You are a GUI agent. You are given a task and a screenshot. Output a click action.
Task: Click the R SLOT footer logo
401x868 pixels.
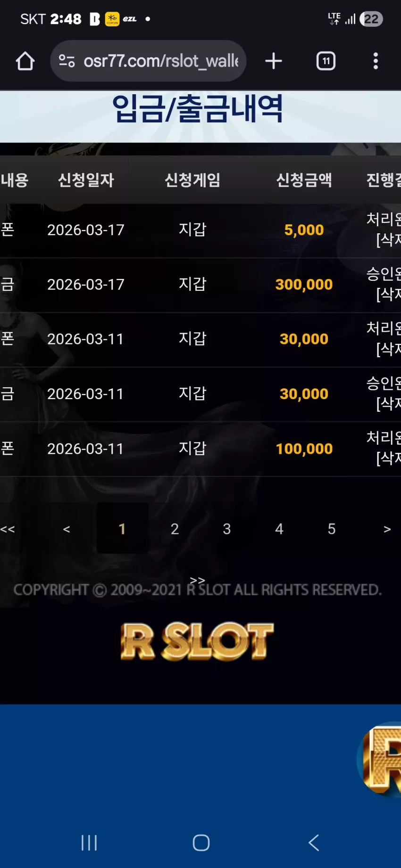197,641
